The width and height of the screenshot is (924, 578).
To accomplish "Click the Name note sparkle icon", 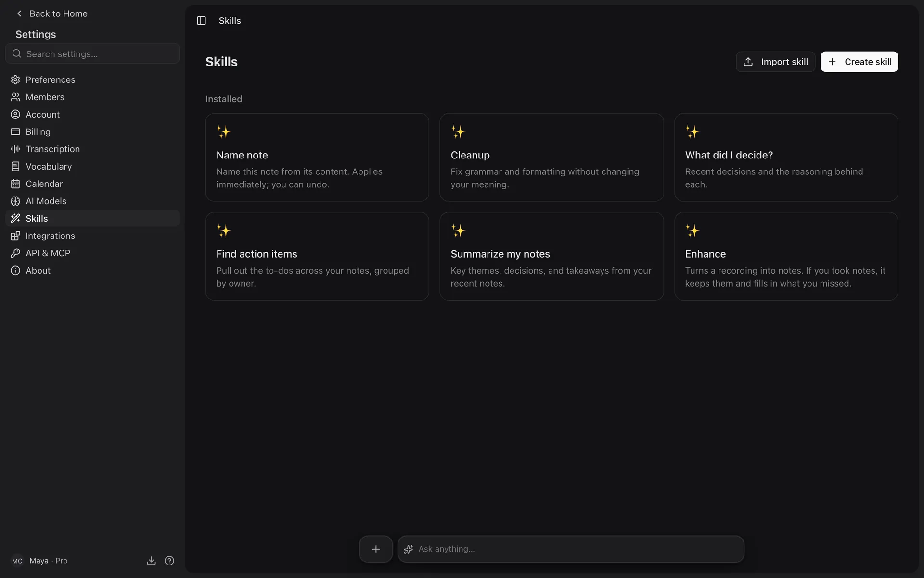I will 224,132.
